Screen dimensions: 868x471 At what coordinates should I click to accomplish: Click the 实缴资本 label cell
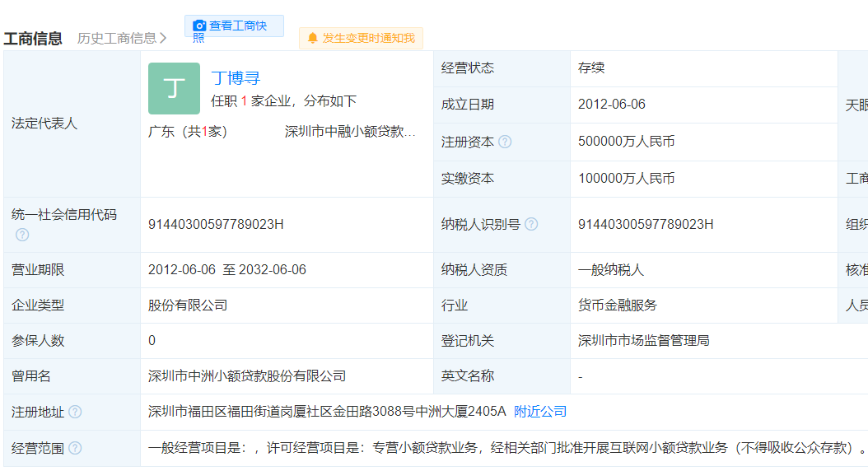[x=502, y=179]
